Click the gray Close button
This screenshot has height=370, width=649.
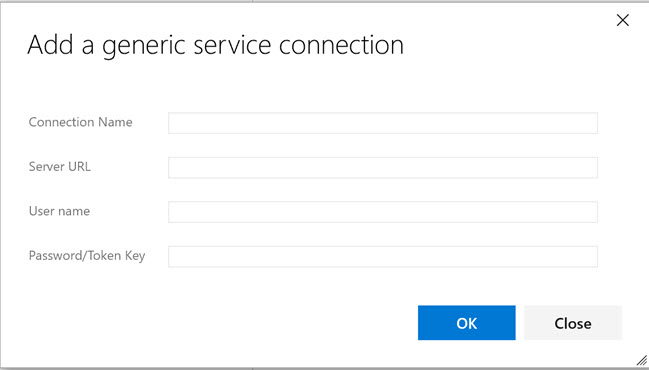coord(573,323)
